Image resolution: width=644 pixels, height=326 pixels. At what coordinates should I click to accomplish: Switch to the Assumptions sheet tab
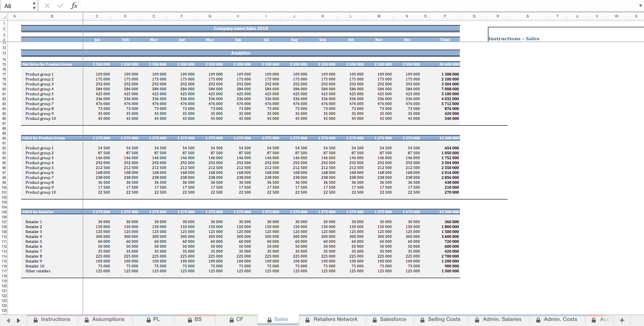[x=104, y=319]
